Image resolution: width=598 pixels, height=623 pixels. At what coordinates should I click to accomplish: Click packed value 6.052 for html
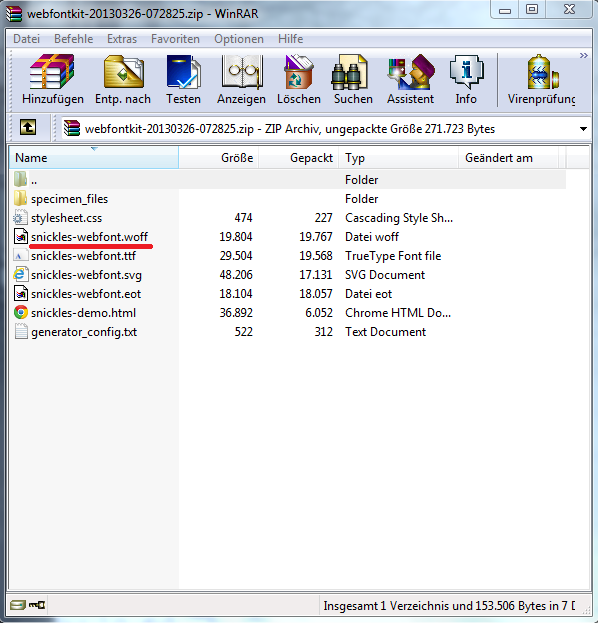(319, 313)
